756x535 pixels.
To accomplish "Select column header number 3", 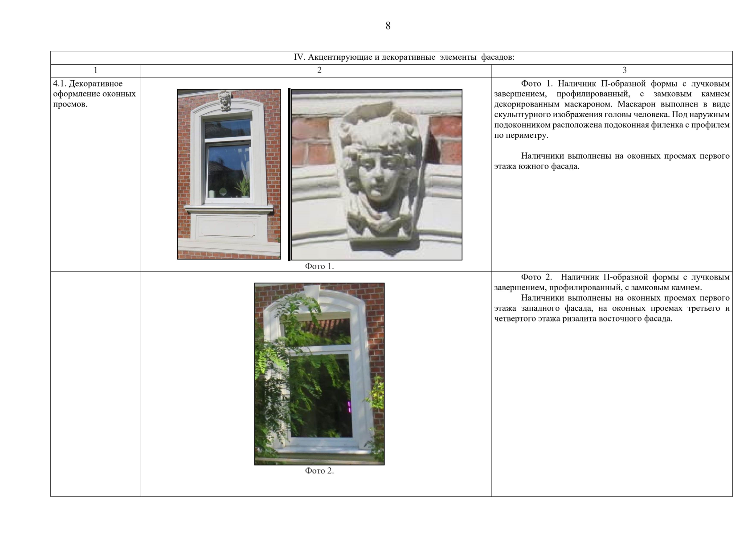I will 624,70.
